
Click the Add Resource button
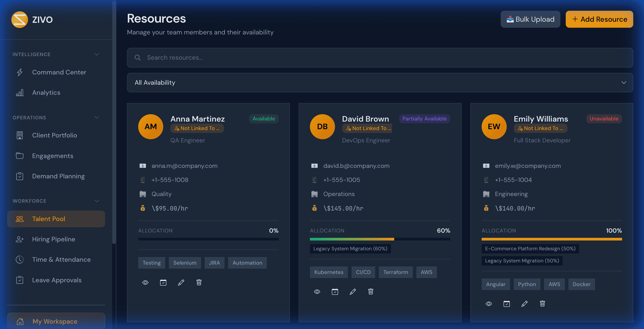point(599,19)
